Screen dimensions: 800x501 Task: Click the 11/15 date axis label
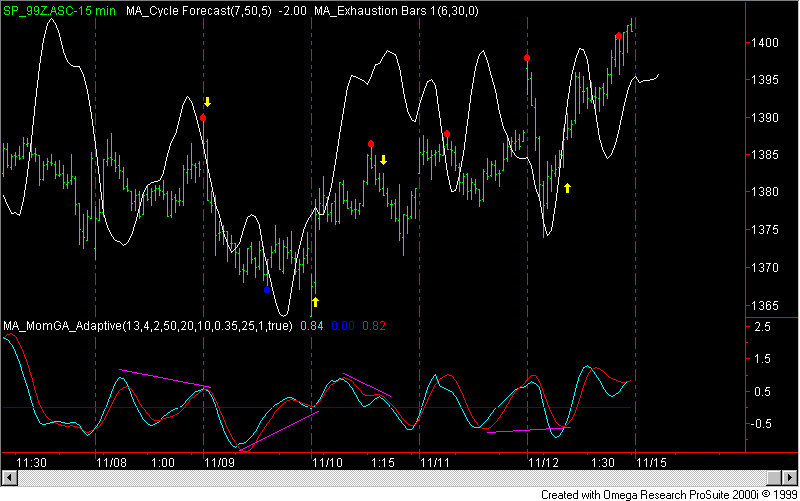pyautogui.click(x=652, y=463)
